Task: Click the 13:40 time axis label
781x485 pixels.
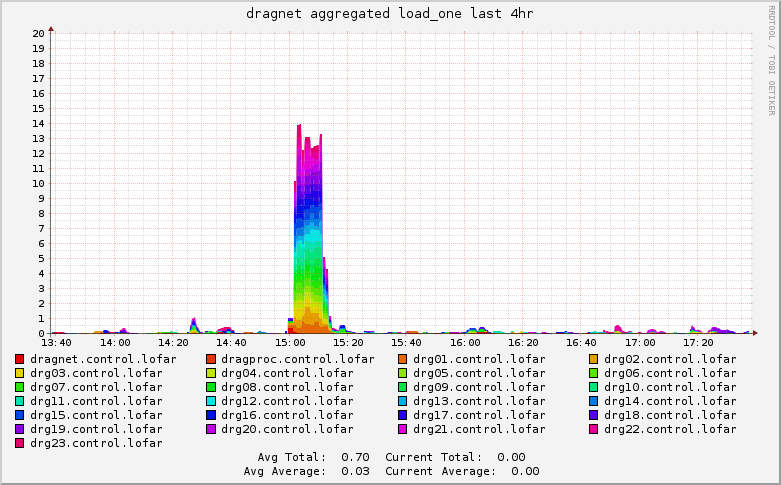Action: 56,343
